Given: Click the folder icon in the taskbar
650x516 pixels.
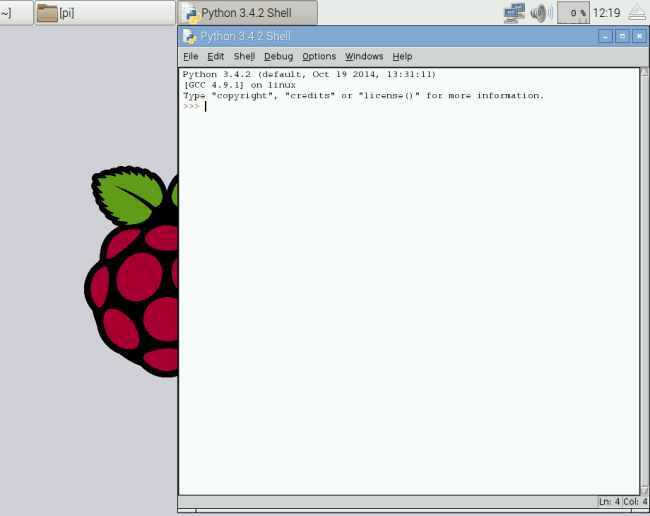Looking at the screenshot, I should pyautogui.click(x=47, y=13).
